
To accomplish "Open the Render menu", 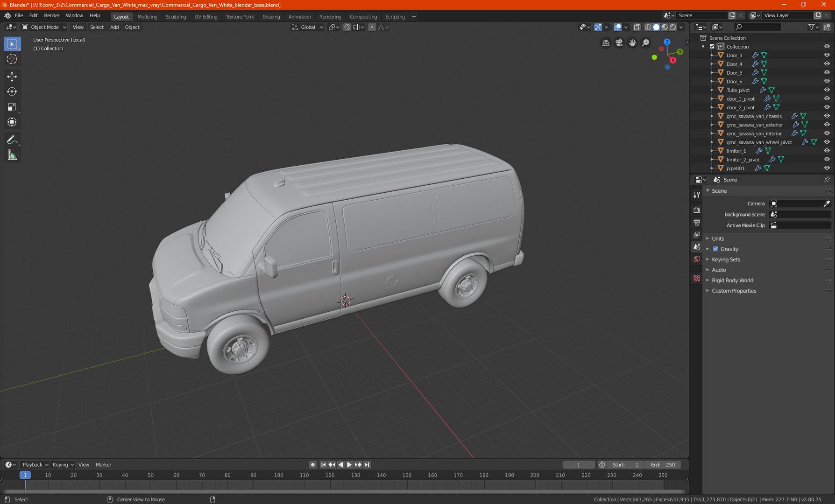I will (52, 15).
